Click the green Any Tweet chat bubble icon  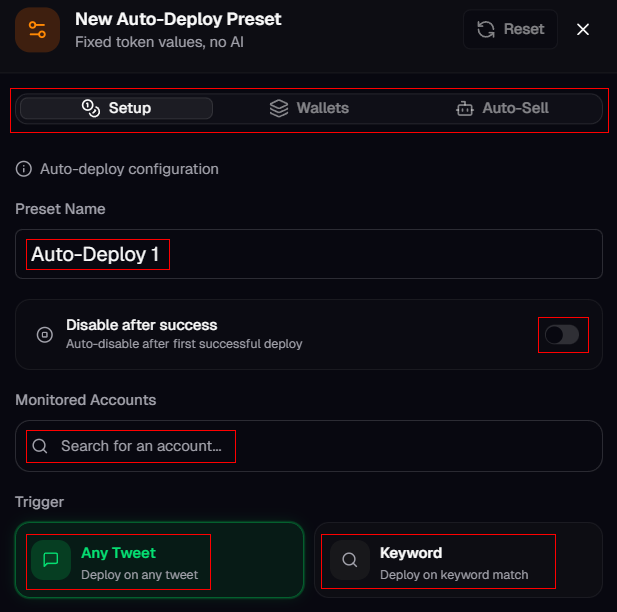pyautogui.click(x=51, y=560)
